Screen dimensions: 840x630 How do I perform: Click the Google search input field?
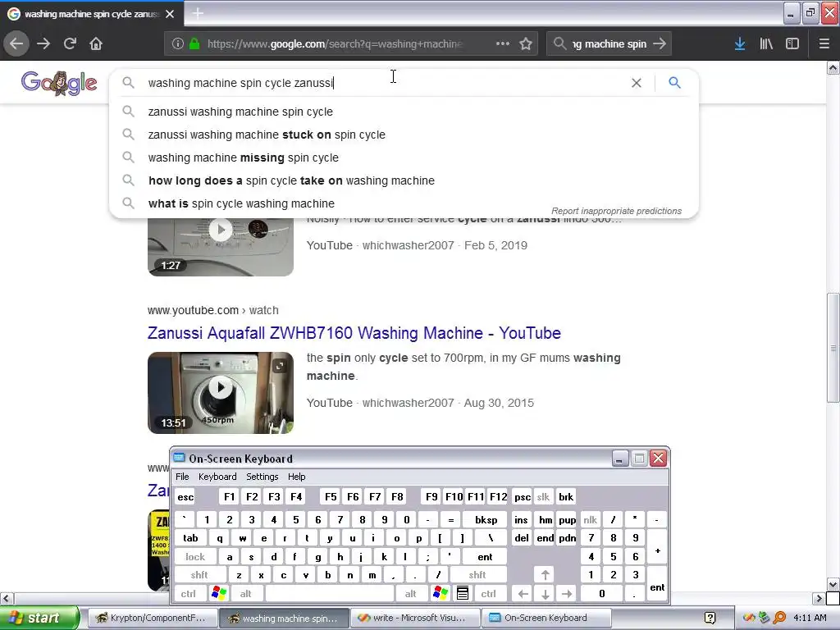386,83
